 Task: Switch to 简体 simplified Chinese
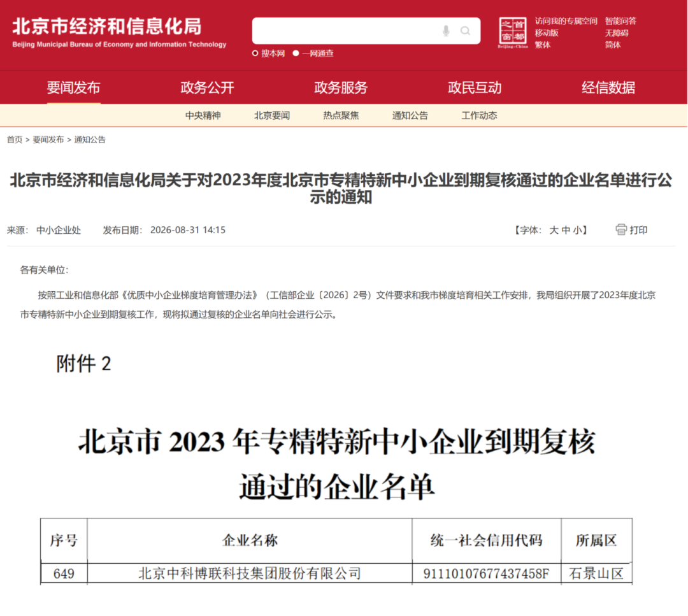click(x=613, y=45)
